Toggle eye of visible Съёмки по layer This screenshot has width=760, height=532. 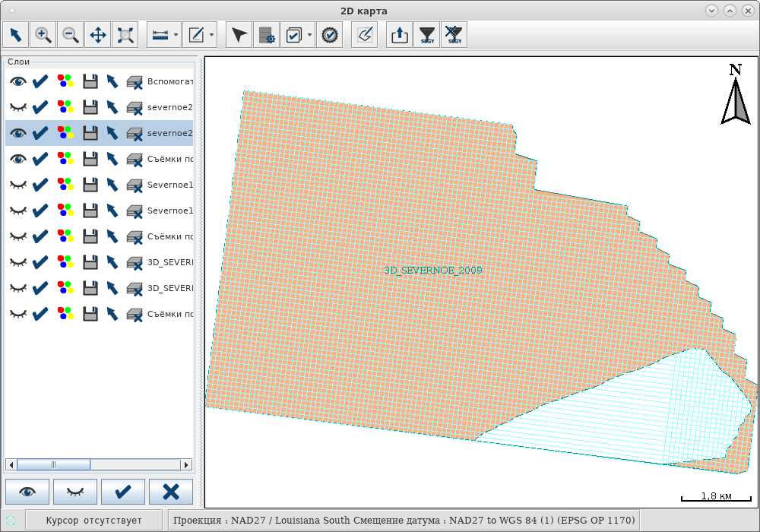[x=18, y=159]
